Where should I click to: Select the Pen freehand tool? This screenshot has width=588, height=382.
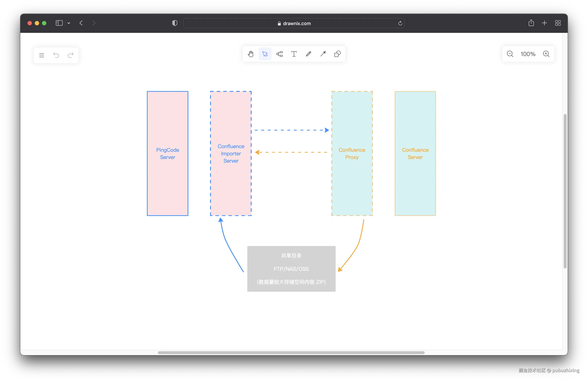click(308, 54)
